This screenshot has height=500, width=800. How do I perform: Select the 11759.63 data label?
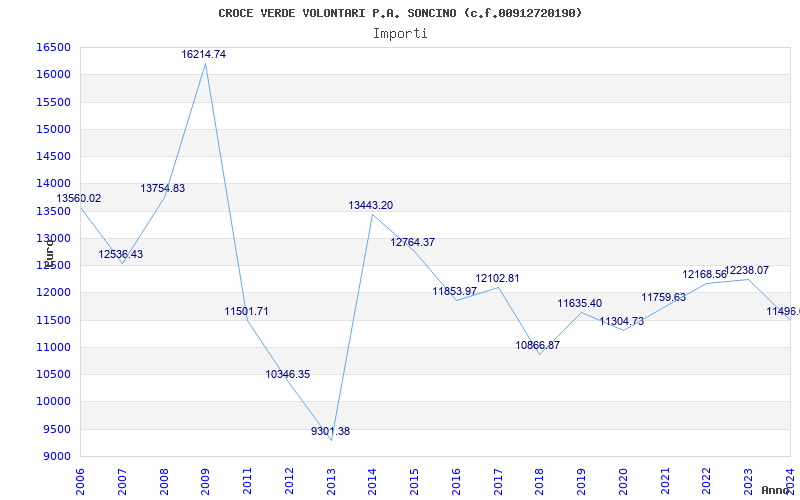click(664, 297)
